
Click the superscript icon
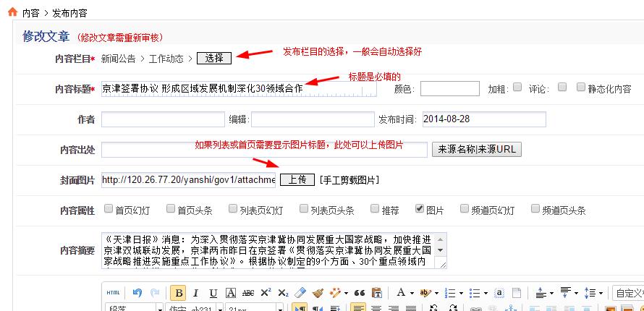coord(266,293)
